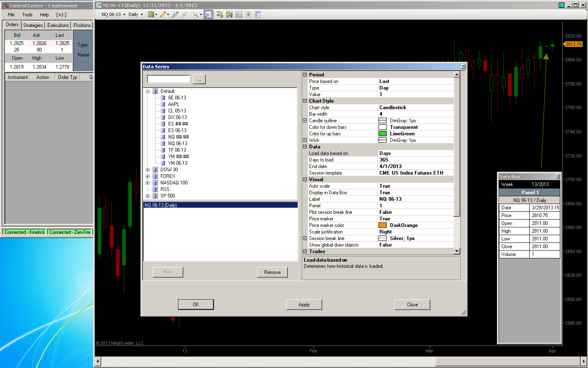Click the Transparent down bars swatch
Image resolution: width=588 pixels, height=368 pixels.
(x=383, y=127)
